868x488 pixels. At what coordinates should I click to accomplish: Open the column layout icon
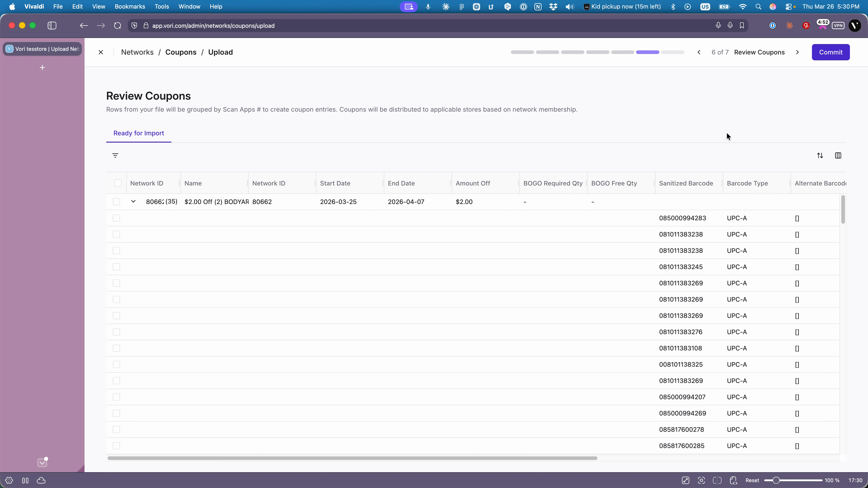838,155
